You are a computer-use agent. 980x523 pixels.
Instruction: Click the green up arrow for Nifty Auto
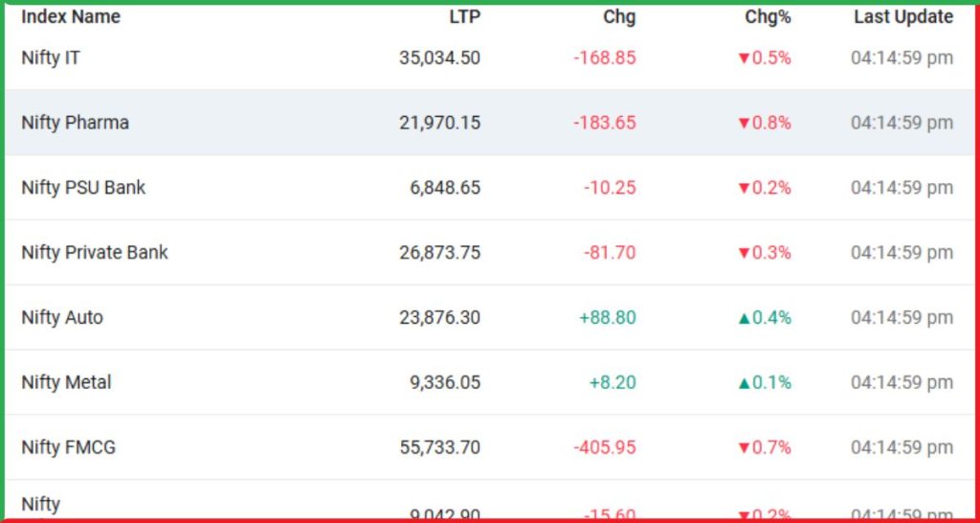click(743, 318)
